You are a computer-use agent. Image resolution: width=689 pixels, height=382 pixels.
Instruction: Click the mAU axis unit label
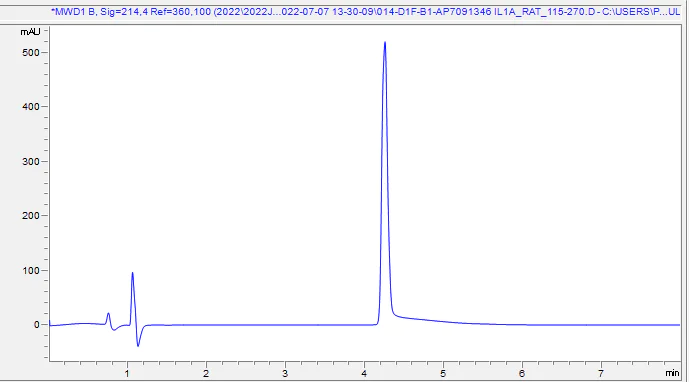[30, 32]
